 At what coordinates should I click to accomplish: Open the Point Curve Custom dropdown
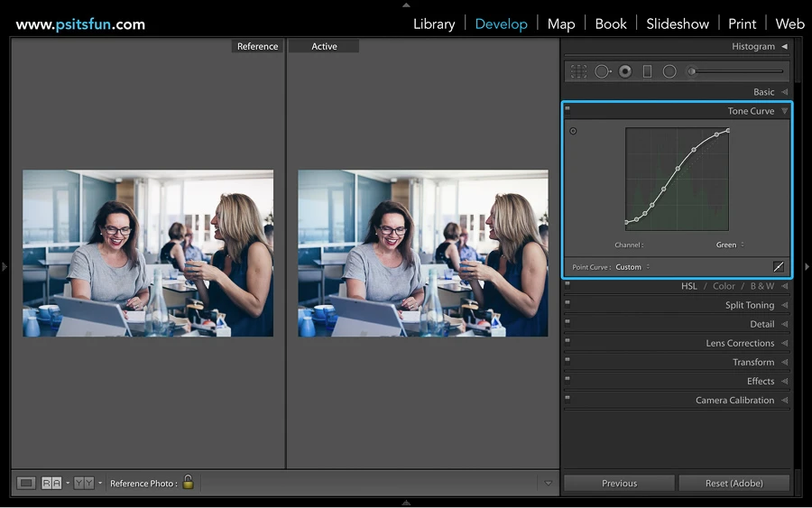632,267
